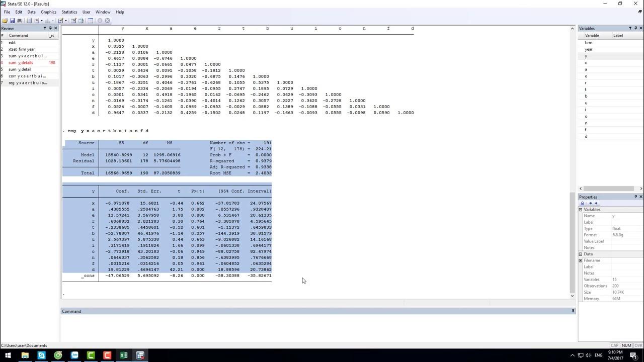Pin the Variables panel
Viewport: 644px width, 362px height.
click(x=635, y=28)
